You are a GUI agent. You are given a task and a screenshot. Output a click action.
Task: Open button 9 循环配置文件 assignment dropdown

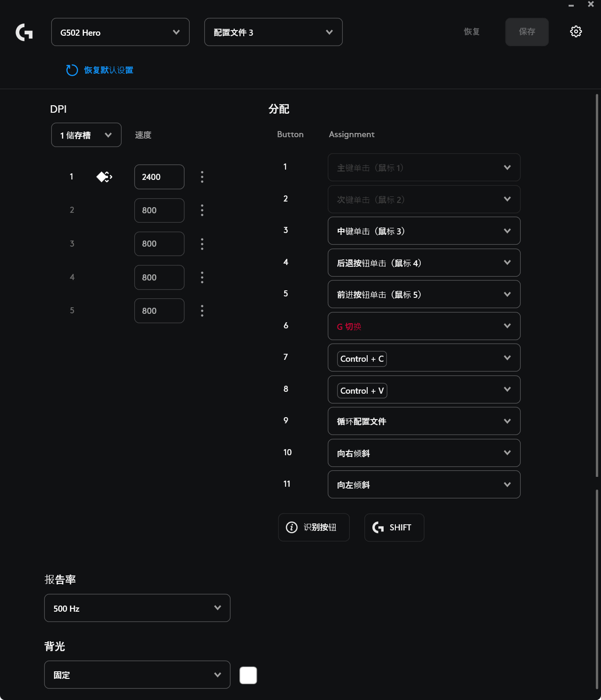(424, 421)
